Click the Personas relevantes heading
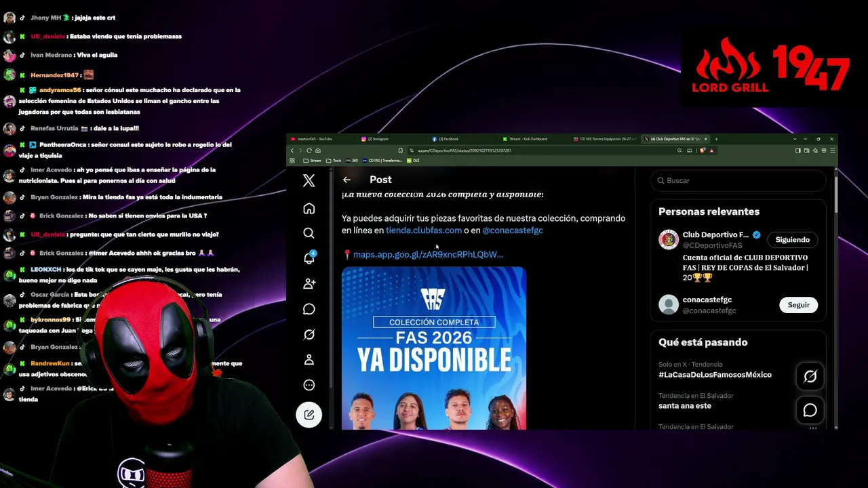 [x=709, y=211]
